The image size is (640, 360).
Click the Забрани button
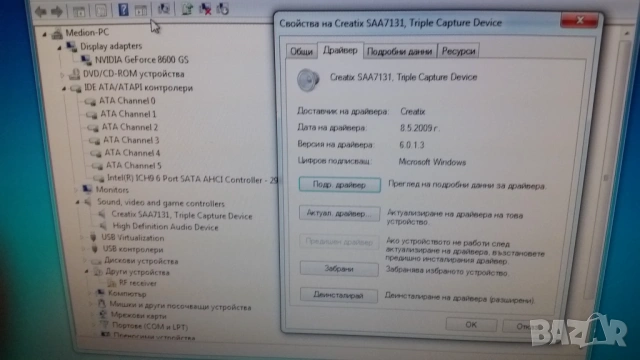click(339, 269)
